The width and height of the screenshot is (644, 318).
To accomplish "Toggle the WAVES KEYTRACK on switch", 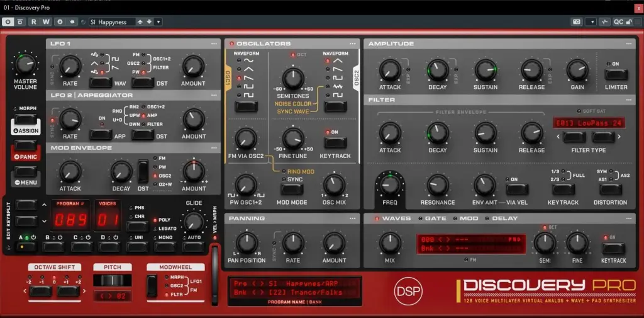I will pyautogui.click(x=614, y=248).
